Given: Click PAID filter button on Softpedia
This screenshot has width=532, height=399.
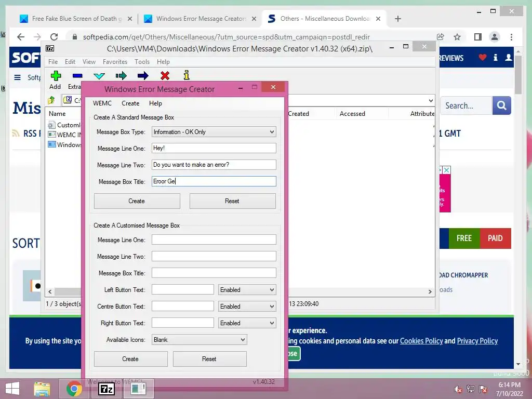Looking at the screenshot, I should [x=495, y=238].
